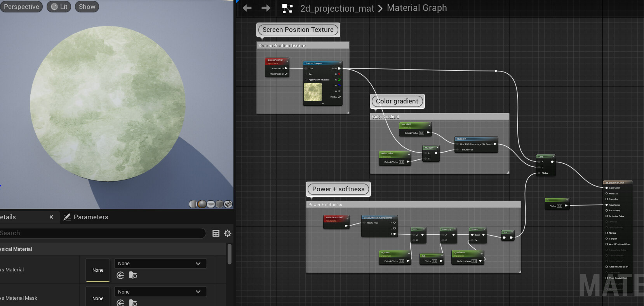Toggle the n_power node preview chevron
The height and width of the screenshot is (306, 644).
pyautogui.click(x=409, y=254)
